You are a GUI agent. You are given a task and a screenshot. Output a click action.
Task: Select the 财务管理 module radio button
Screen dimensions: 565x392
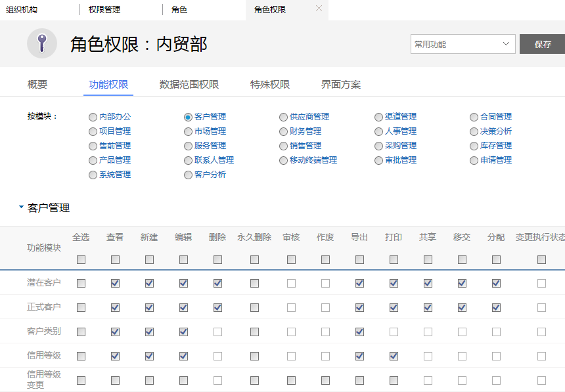[x=282, y=131]
